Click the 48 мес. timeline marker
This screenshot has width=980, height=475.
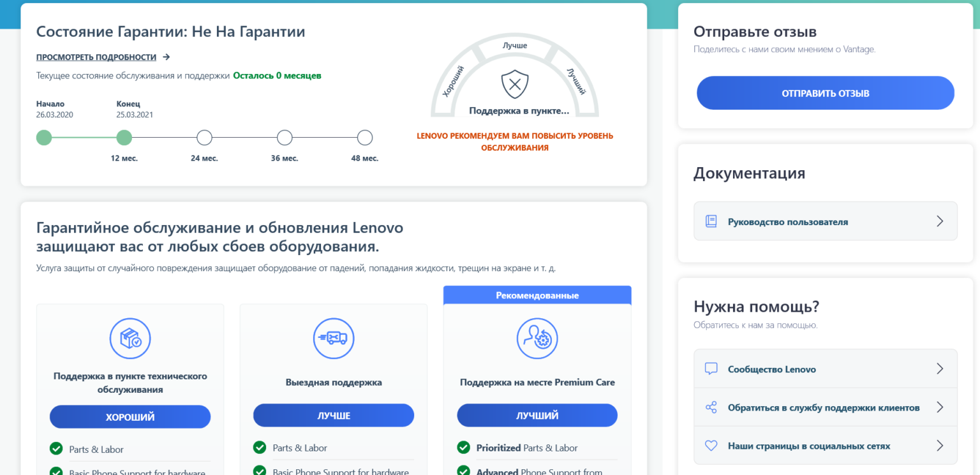[x=365, y=138]
